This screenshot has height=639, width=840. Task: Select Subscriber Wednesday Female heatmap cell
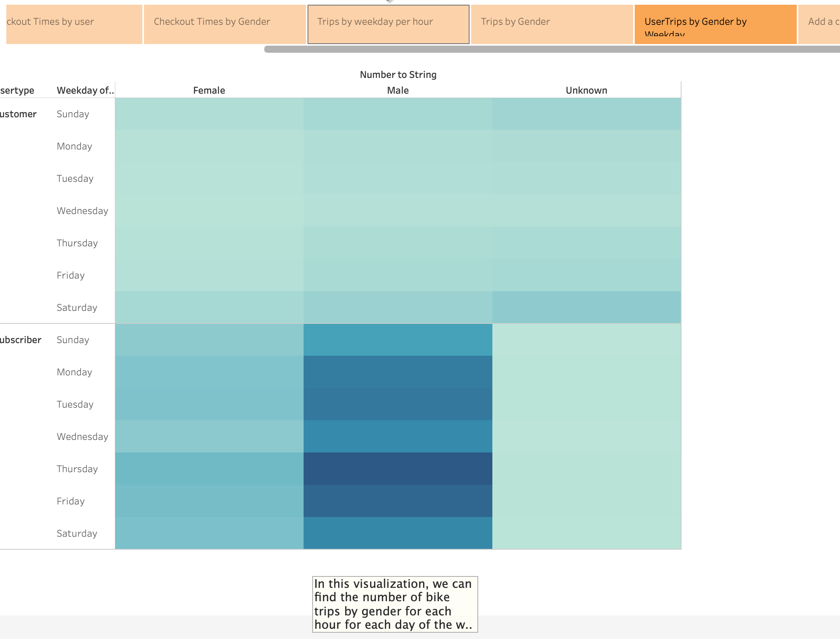pyautogui.click(x=209, y=436)
